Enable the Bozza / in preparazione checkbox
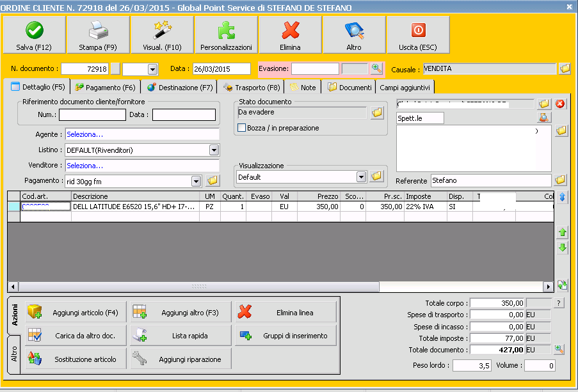This screenshot has height=392, width=578. (x=242, y=128)
